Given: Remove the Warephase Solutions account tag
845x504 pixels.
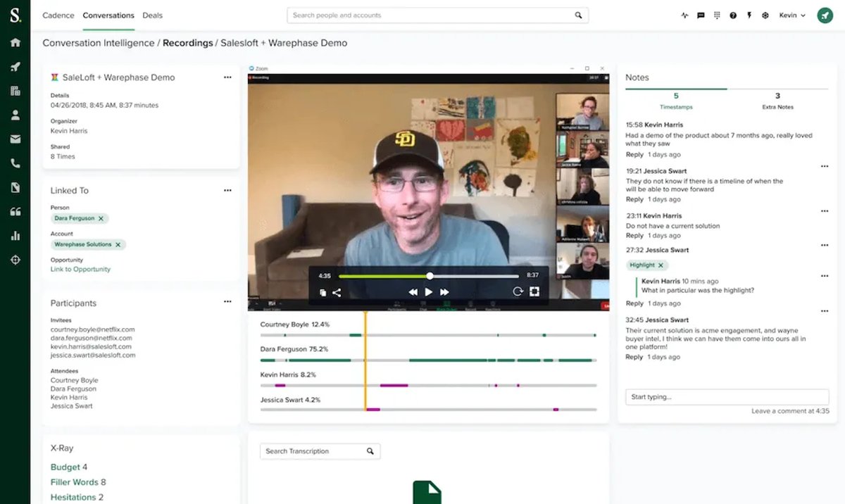Looking at the screenshot, I should click(x=118, y=244).
